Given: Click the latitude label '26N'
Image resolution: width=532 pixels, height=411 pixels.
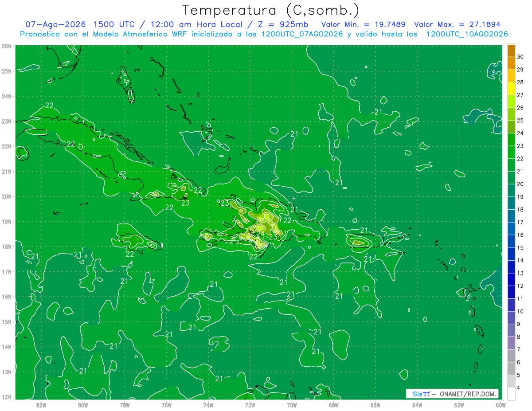Looking at the screenshot, I should [6, 46].
